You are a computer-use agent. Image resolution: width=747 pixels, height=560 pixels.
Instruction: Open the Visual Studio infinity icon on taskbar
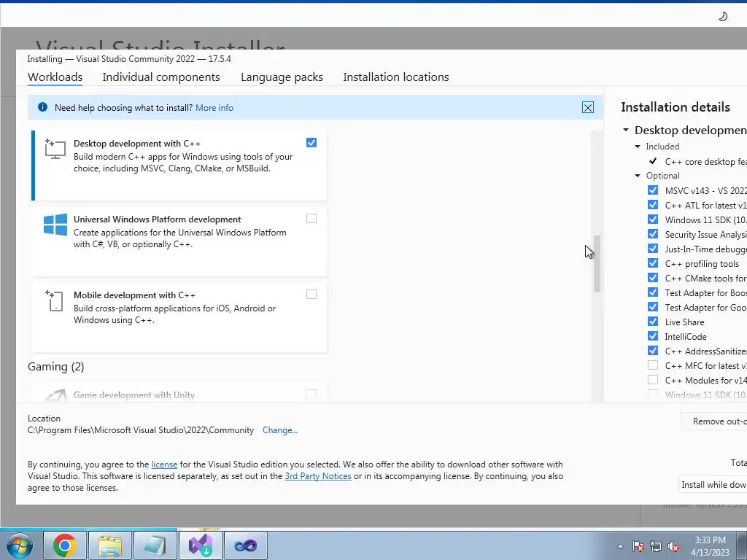[x=246, y=545]
